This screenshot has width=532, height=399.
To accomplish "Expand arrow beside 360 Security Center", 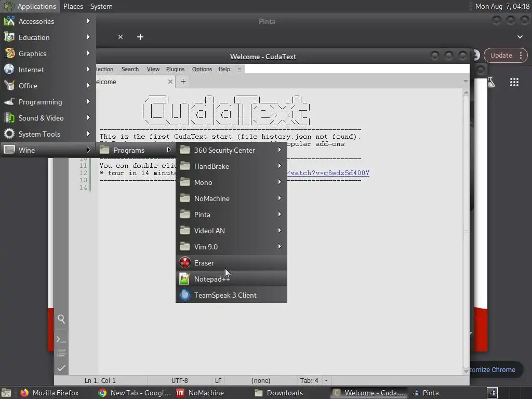I will click(279, 150).
